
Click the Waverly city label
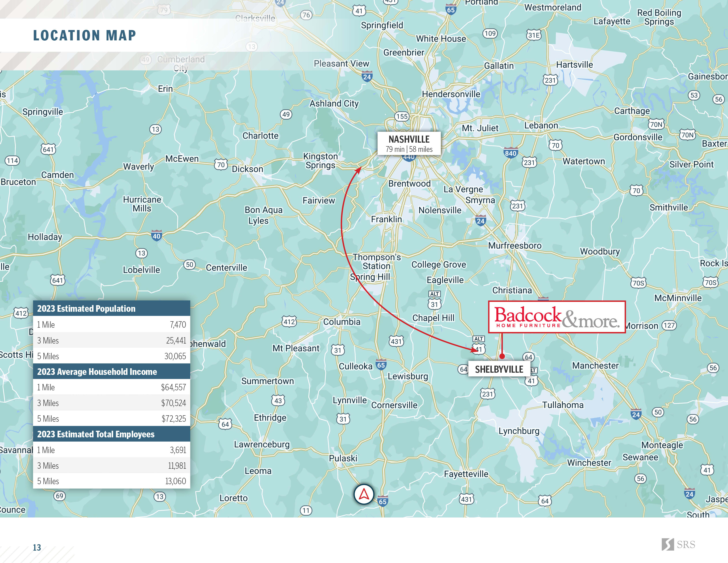[138, 167]
